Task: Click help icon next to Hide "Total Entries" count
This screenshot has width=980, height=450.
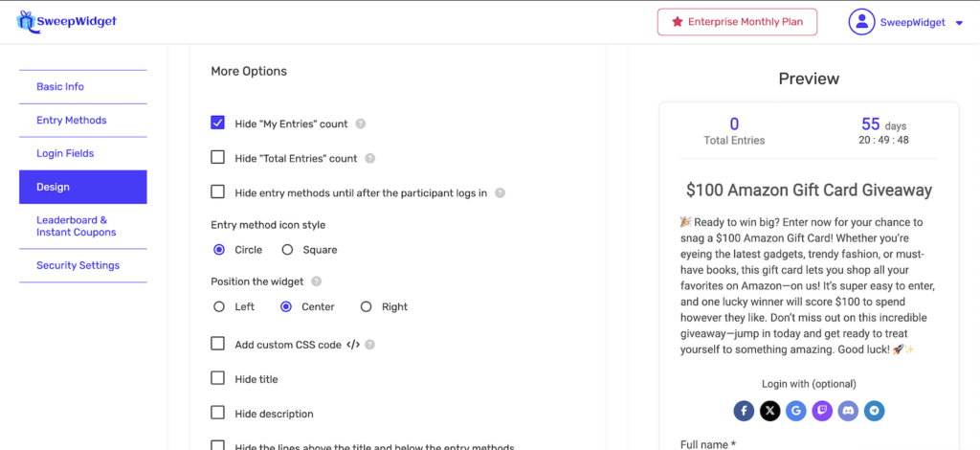Action: 370,158
